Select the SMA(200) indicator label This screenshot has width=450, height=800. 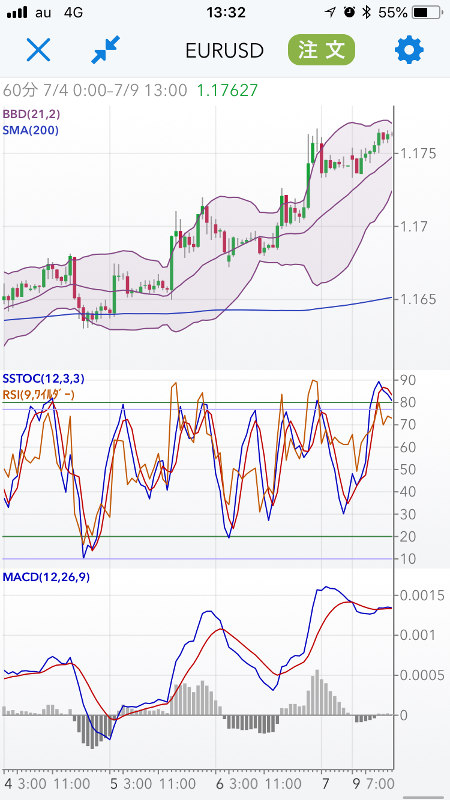point(31,130)
